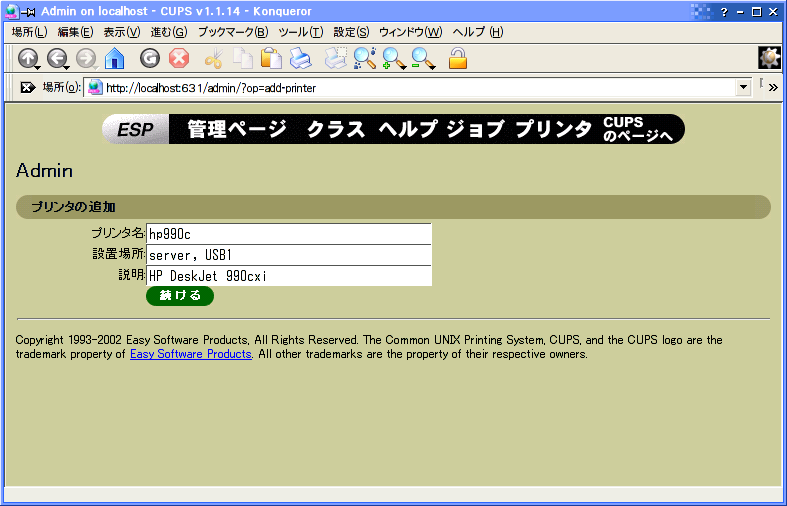Open the ブックマーク (Bookmarks) menu
The image size is (787, 506).
232,32
